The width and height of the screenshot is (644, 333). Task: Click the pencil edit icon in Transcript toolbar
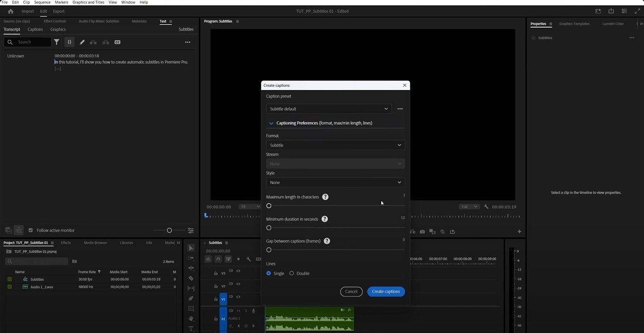[82, 42]
